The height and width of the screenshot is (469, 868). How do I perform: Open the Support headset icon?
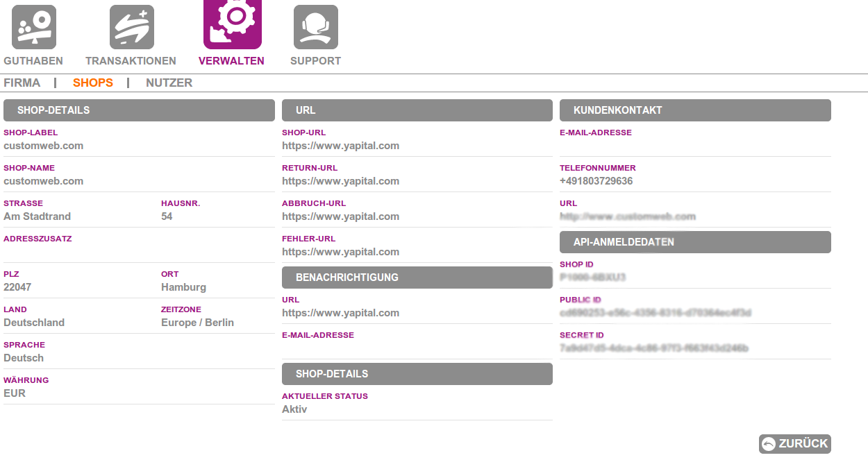(x=315, y=27)
